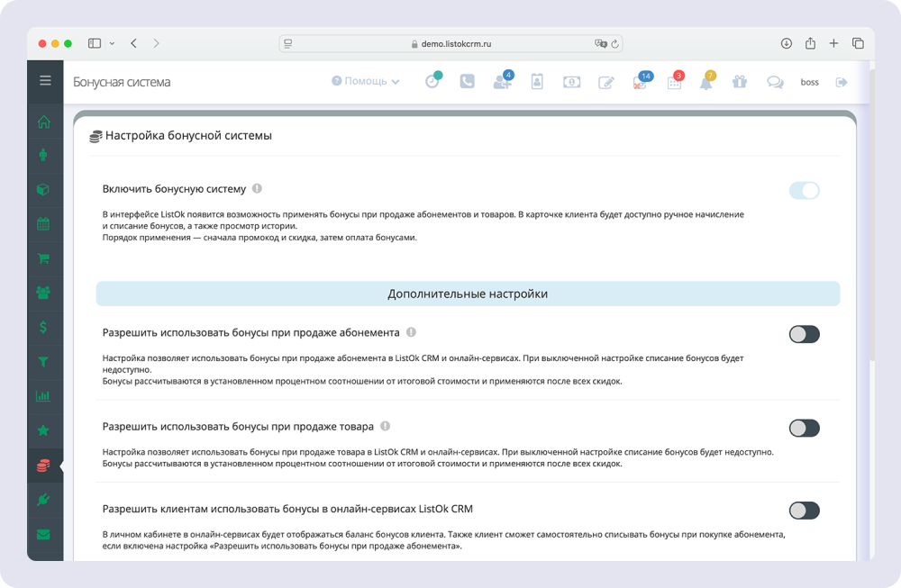The image size is (901, 588).
Task: Enable bonuses for 'продаже абонемента' toggle
Action: 804,334
